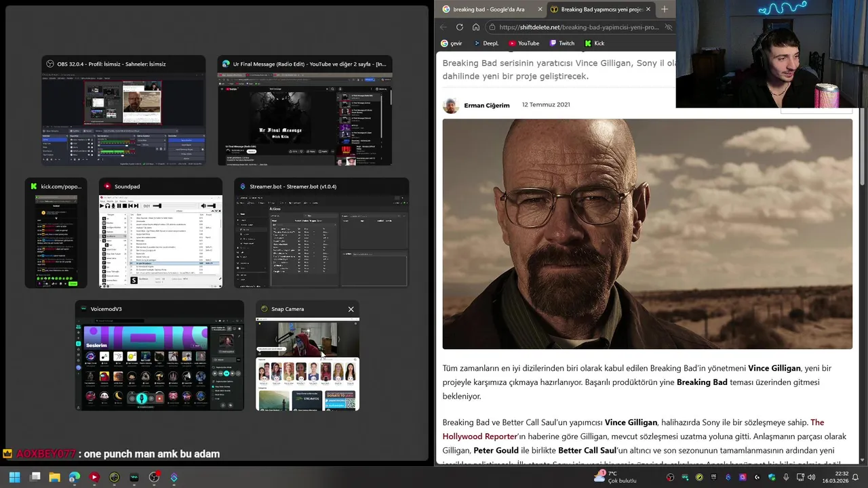The height and width of the screenshot is (488, 868).
Task: Open author Erman Ciğerim's profile
Action: pyautogui.click(x=486, y=105)
